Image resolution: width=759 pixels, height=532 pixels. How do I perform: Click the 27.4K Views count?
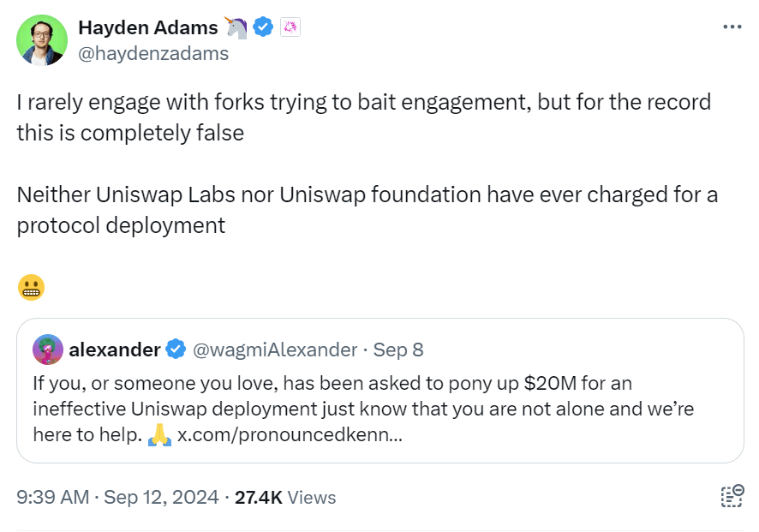[285, 498]
